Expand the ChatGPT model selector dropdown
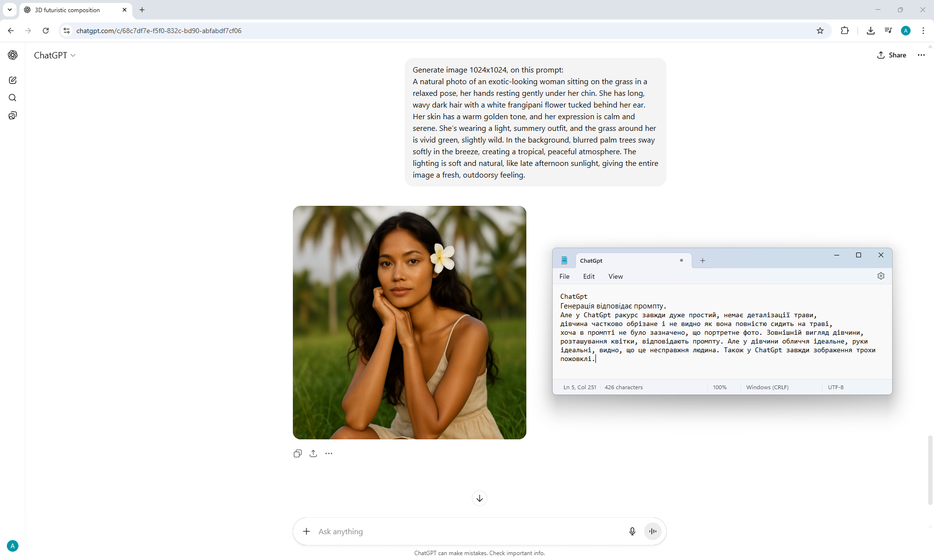 54,55
